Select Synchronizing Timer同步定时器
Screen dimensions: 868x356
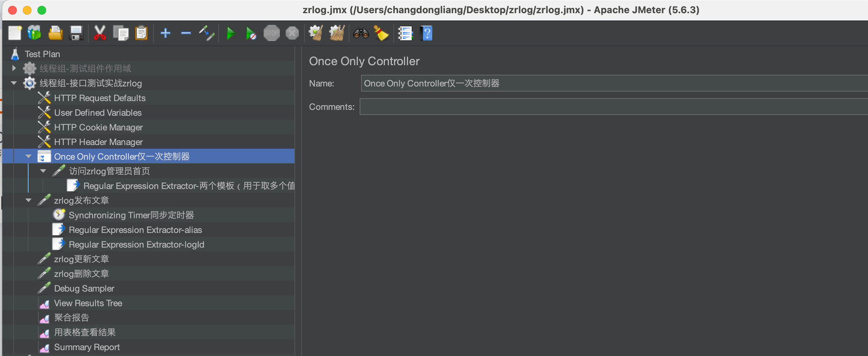coord(131,215)
